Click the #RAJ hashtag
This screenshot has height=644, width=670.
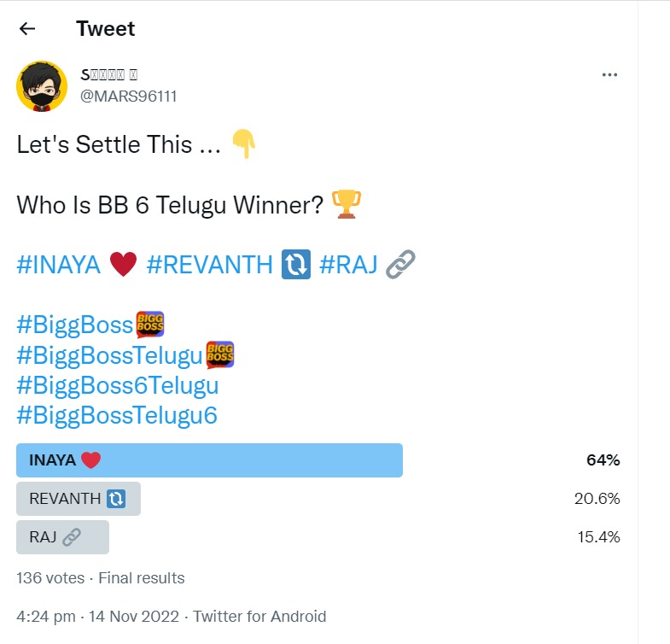coord(350,266)
